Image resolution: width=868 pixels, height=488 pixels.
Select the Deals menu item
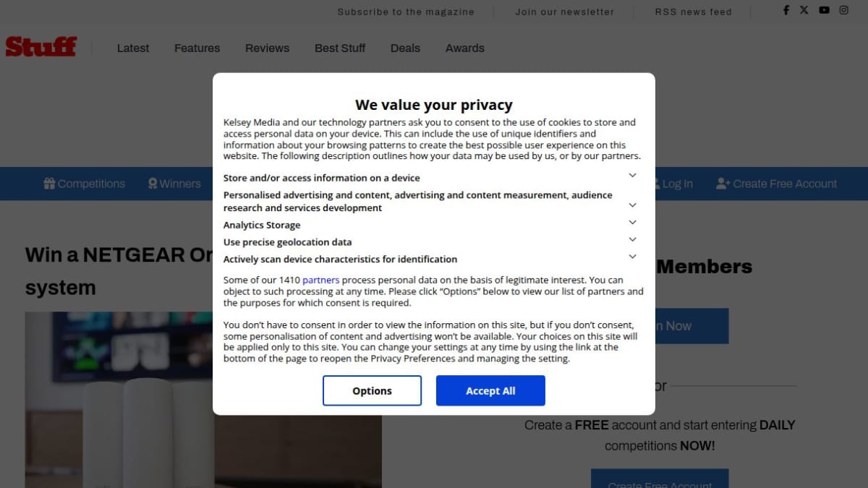405,48
